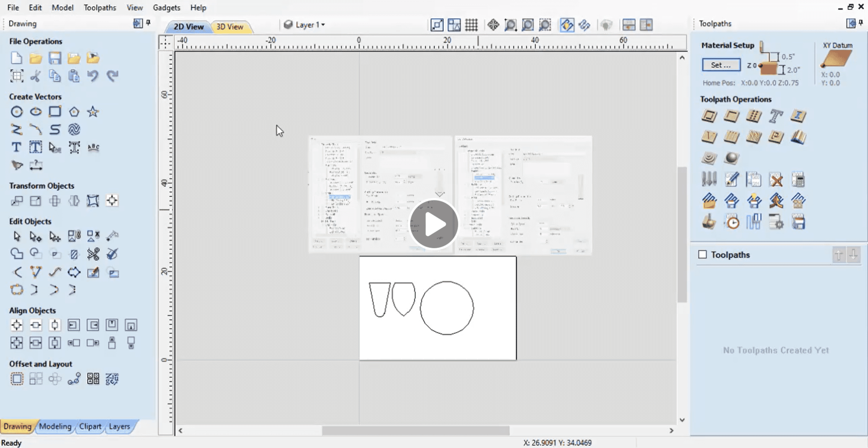Click the Draw Text tool
The width and height of the screenshot is (868, 448).
tap(16, 147)
